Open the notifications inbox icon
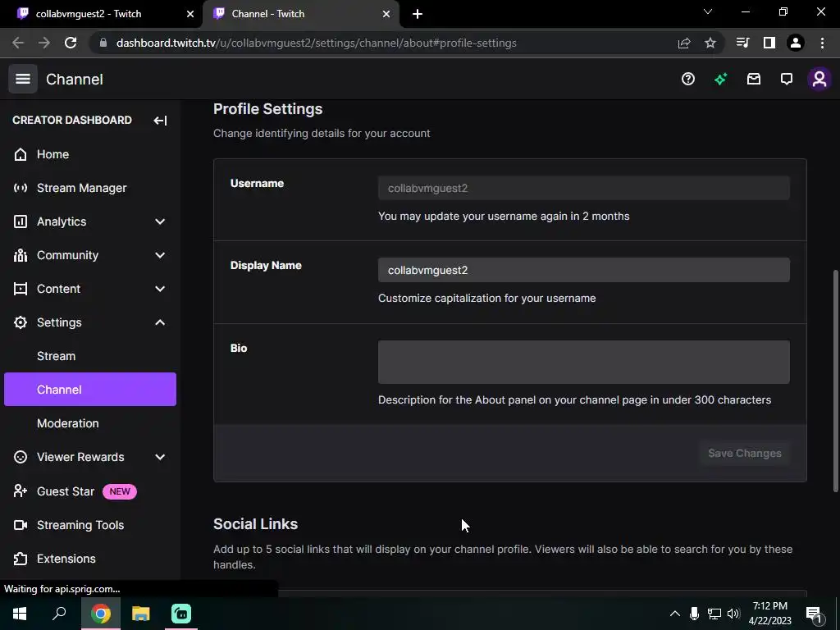Image resolution: width=840 pixels, height=630 pixels. click(754, 80)
